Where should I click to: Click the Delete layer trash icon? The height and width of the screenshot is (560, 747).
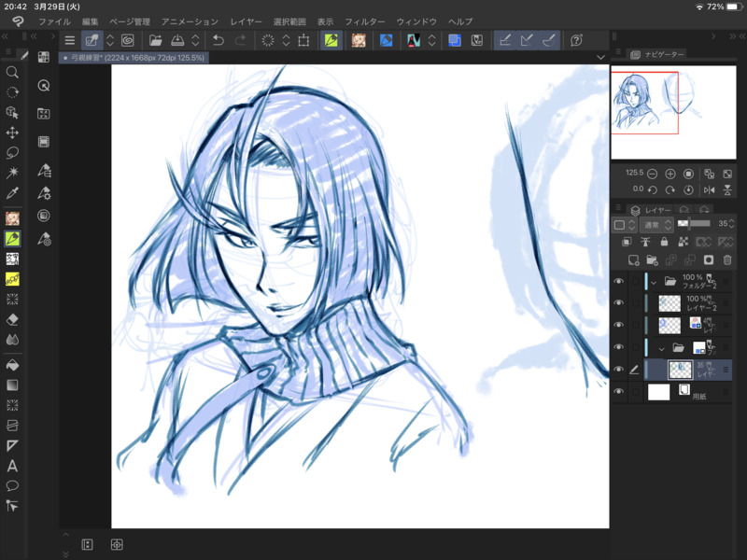[727, 260]
